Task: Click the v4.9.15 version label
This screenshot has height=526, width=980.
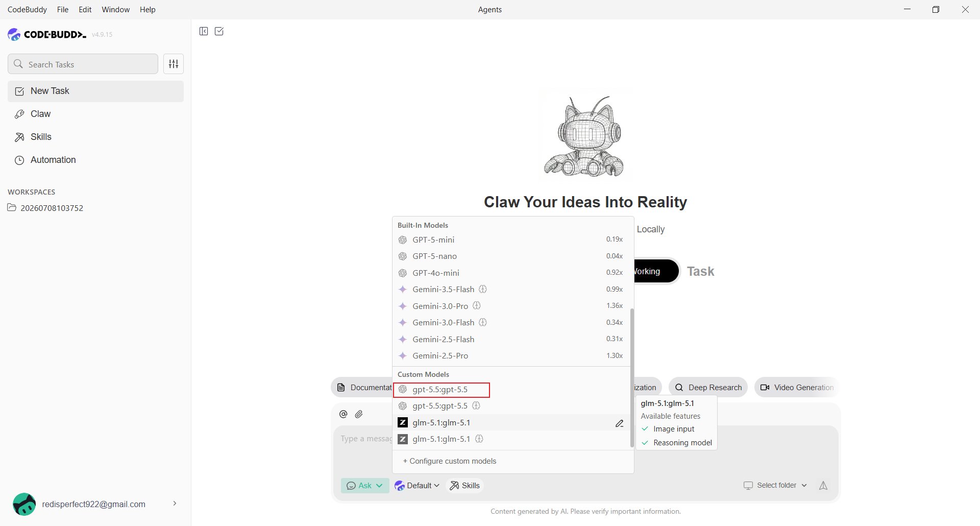Action: pos(102,34)
